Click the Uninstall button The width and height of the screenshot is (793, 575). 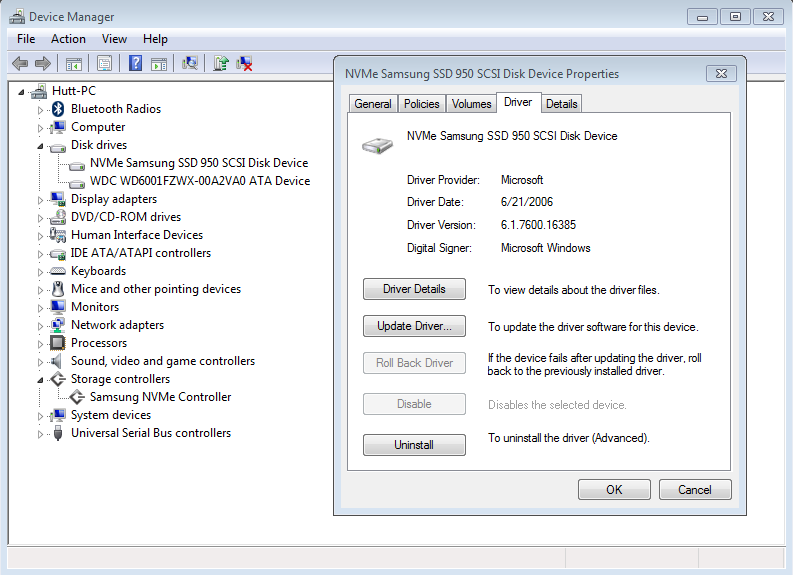(414, 445)
